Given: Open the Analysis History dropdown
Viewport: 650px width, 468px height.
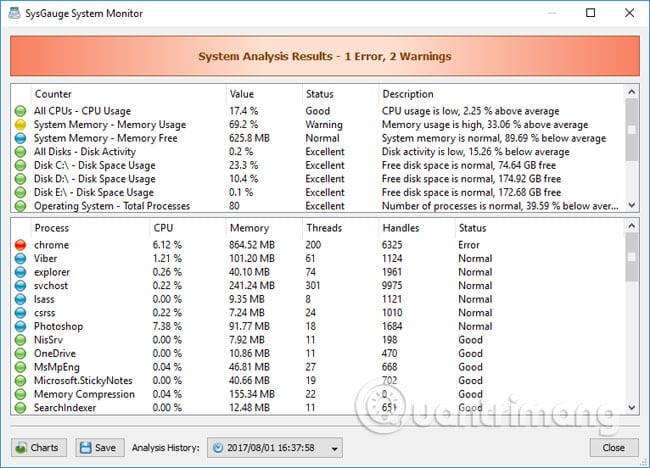Looking at the screenshot, I should pos(275,448).
